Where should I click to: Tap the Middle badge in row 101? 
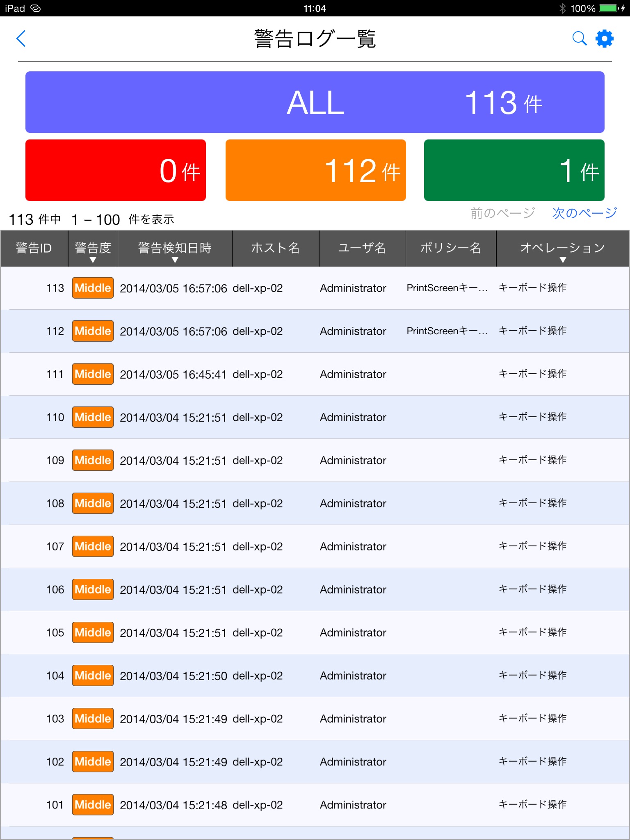click(x=93, y=805)
